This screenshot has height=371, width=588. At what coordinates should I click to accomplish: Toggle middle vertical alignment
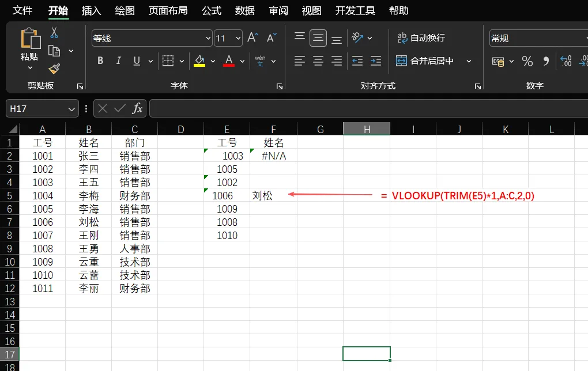[x=318, y=38]
